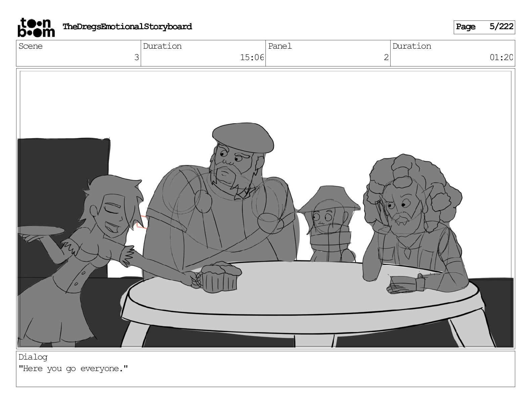Click the panel Duration value 01:20
This screenshot has height=411, width=532.
(501, 57)
